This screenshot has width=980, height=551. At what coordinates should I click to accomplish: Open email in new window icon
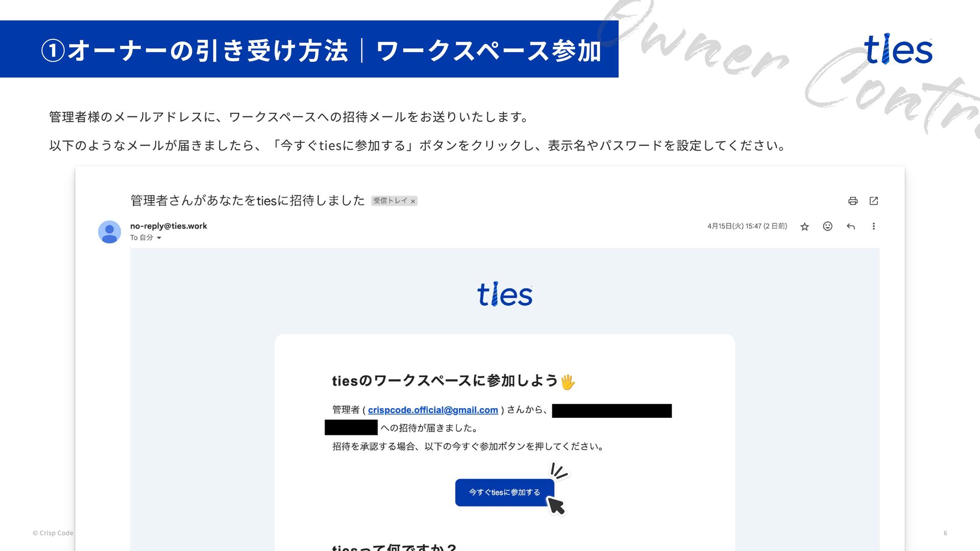(874, 201)
